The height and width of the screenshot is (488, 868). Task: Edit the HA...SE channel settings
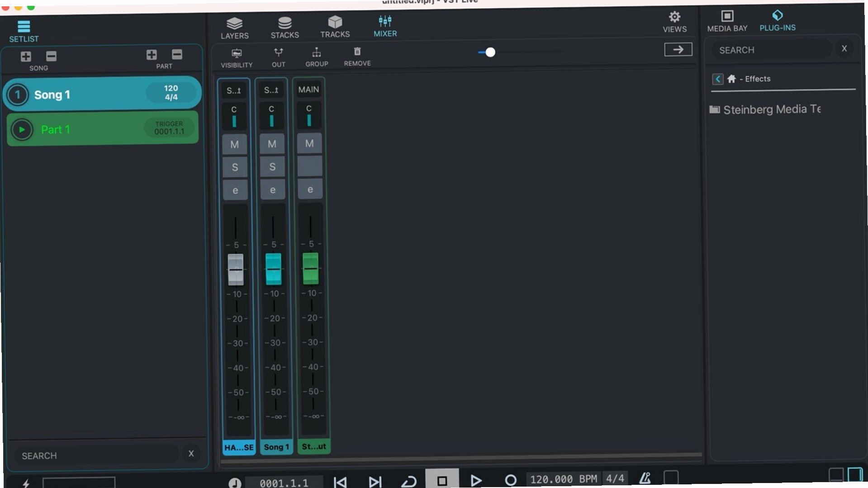click(x=235, y=190)
